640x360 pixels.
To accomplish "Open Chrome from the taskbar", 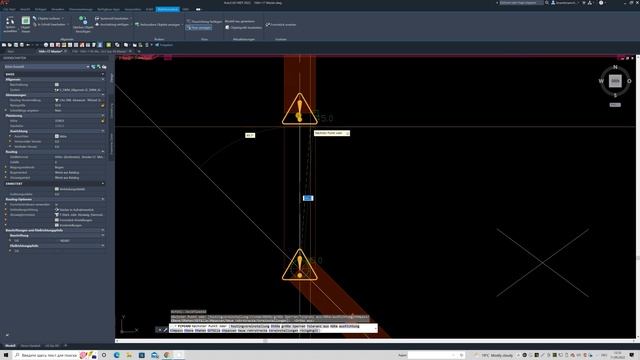I will pyautogui.click(x=167, y=355).
